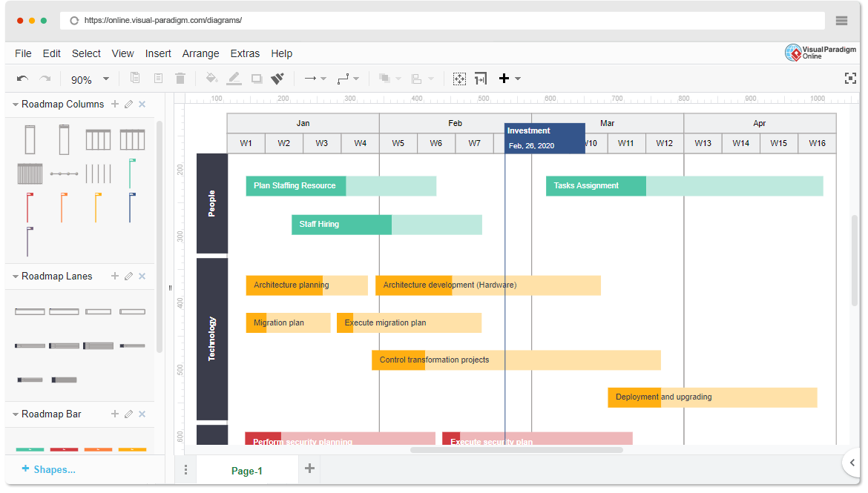
Task: Click the copy icon in toolbar
Action: tap(134, 78)
